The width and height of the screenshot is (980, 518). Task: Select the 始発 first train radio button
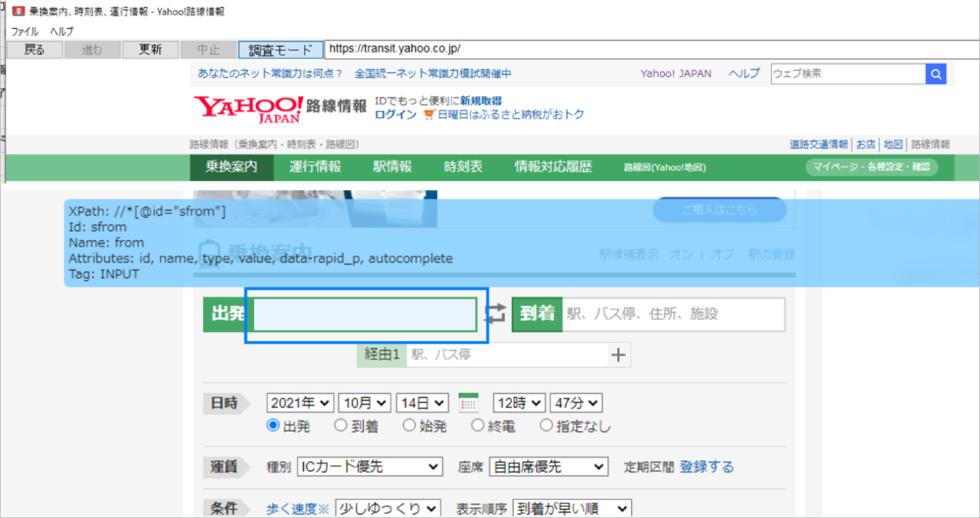point(409,426)
